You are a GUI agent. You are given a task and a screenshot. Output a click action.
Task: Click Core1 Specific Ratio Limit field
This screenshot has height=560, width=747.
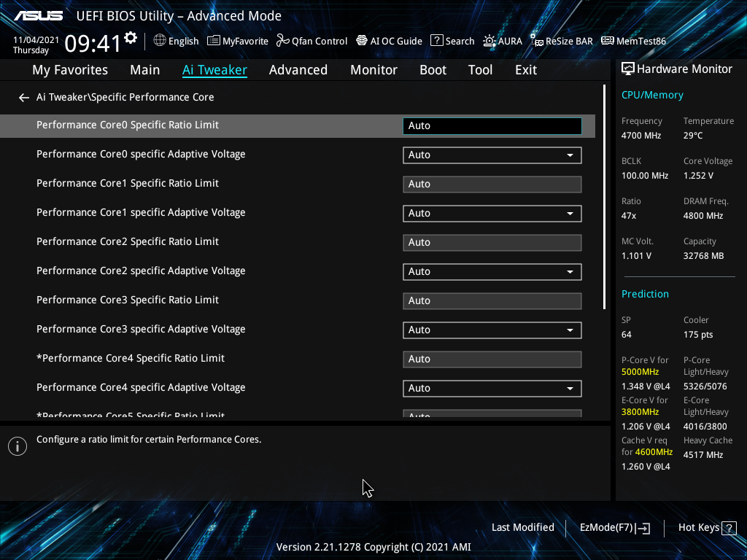tap(492, 184)
